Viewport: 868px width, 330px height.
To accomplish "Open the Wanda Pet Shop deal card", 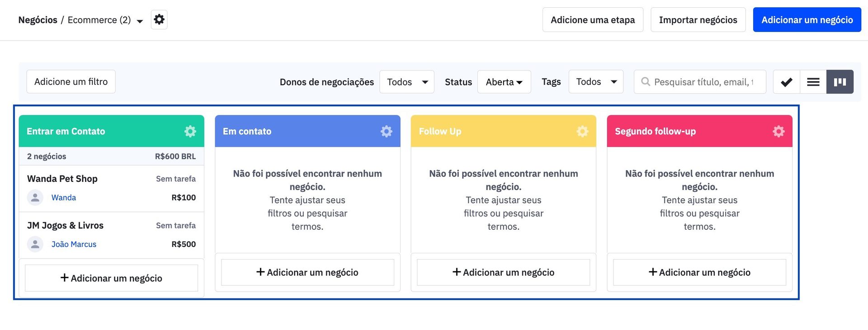I will click(62, 179).
